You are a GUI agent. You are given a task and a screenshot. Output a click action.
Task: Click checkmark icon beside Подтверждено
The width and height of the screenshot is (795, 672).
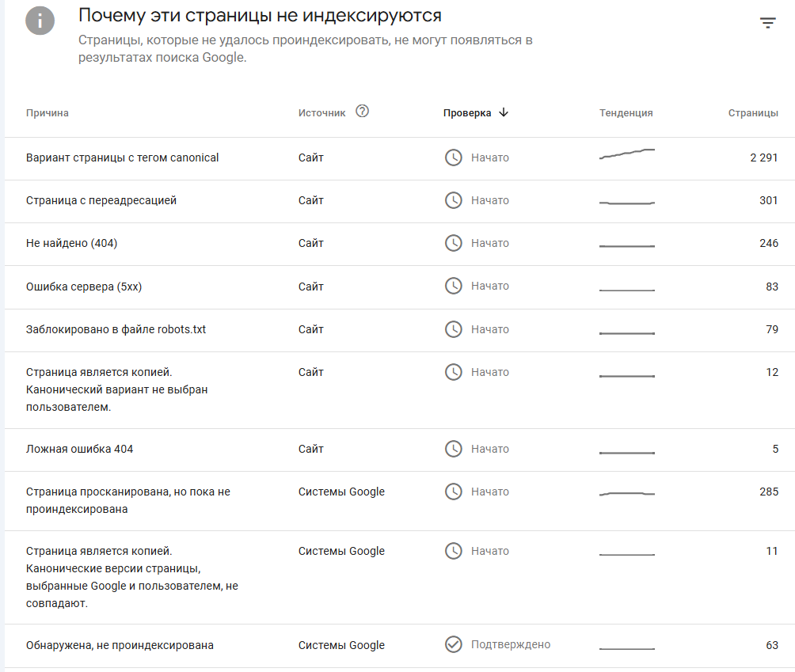(453, 644)
